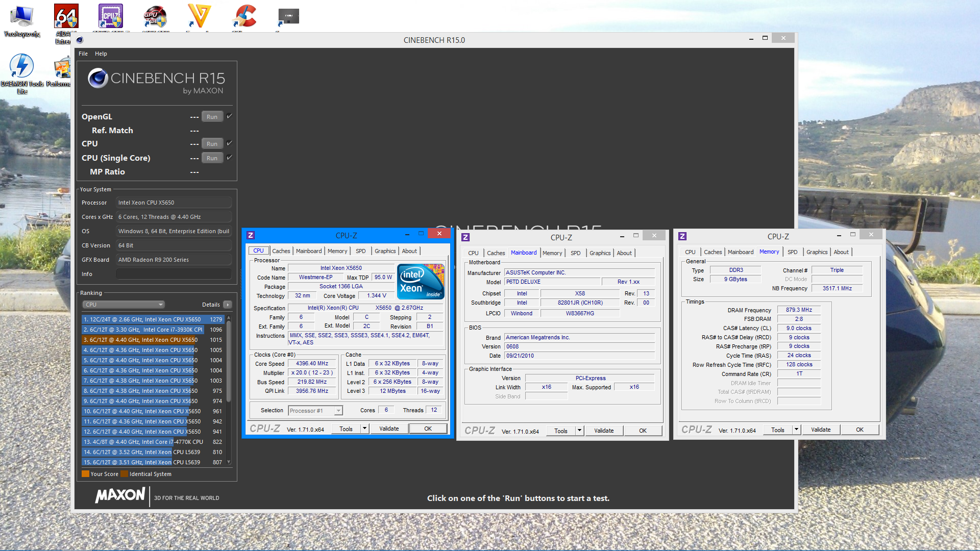Select ranking row 15 Xeon L5639 807
Viewport: 980px width, 551px height.
[153, 462]
